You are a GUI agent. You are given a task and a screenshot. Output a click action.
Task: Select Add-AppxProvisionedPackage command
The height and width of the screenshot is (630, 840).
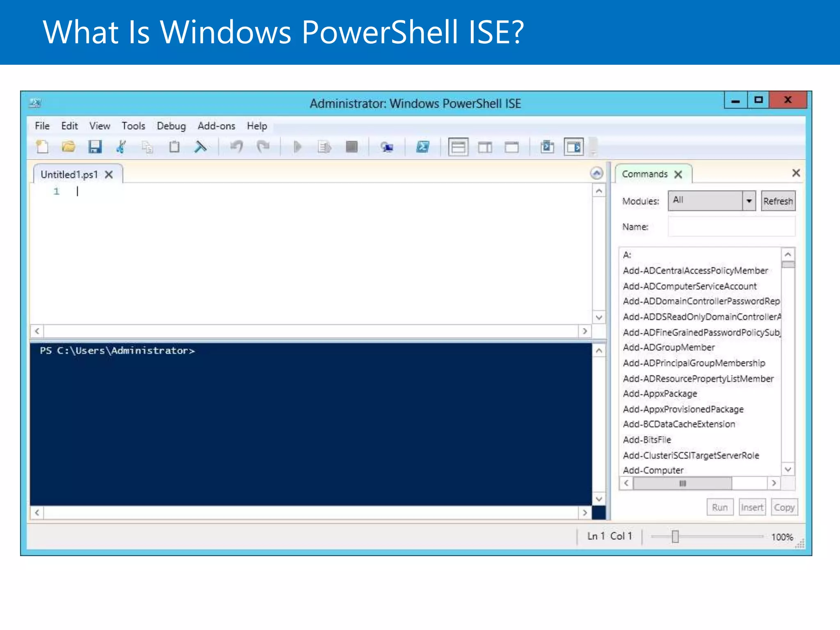pyautogui.click(x=683, y=409)
